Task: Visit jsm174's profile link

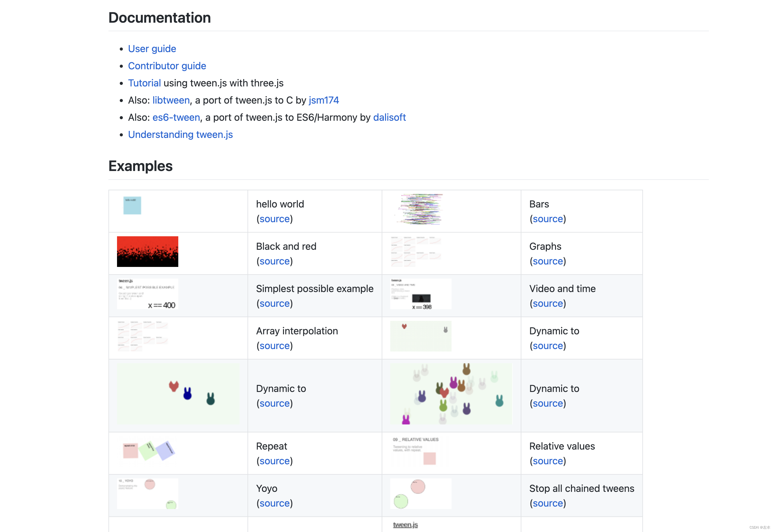Action: (x=323, y=100)
